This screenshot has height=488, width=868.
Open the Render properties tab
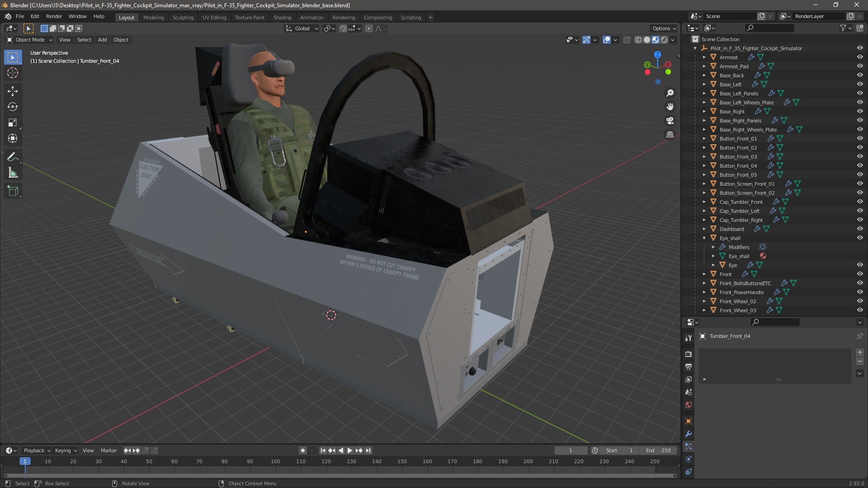[689, 354]
